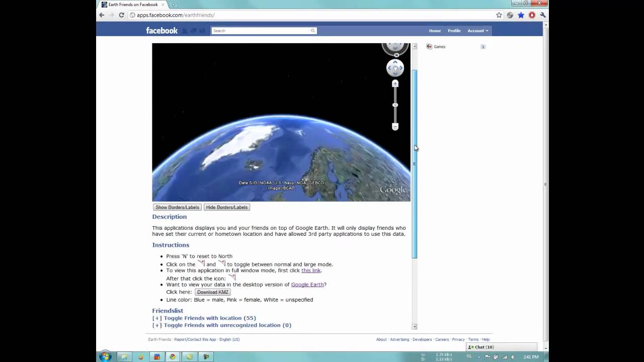The width and height of the screenshot is (644, 362).
Task: Click the app frame scrollbar up arrow
Action: 415,46
